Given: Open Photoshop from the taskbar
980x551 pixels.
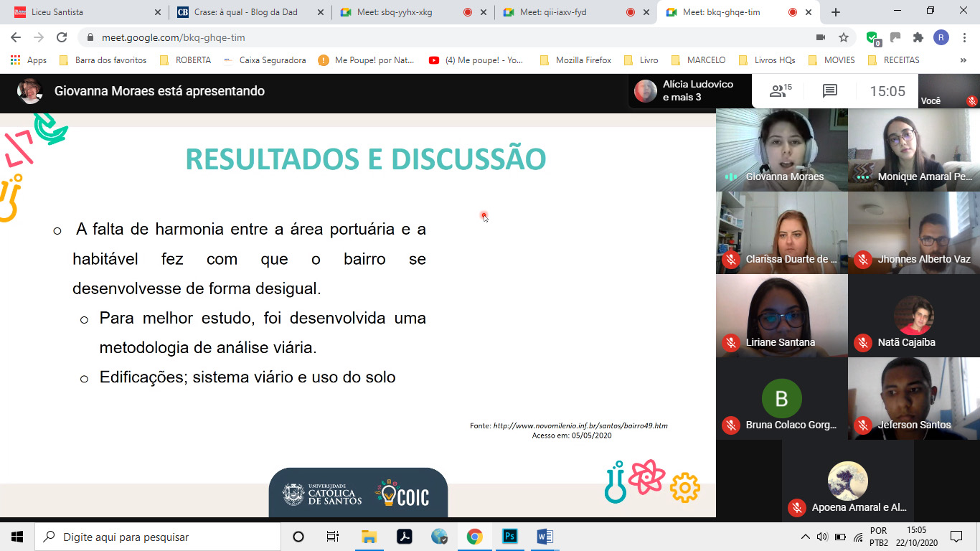Looking at the screenshot, I should [509, 537].
